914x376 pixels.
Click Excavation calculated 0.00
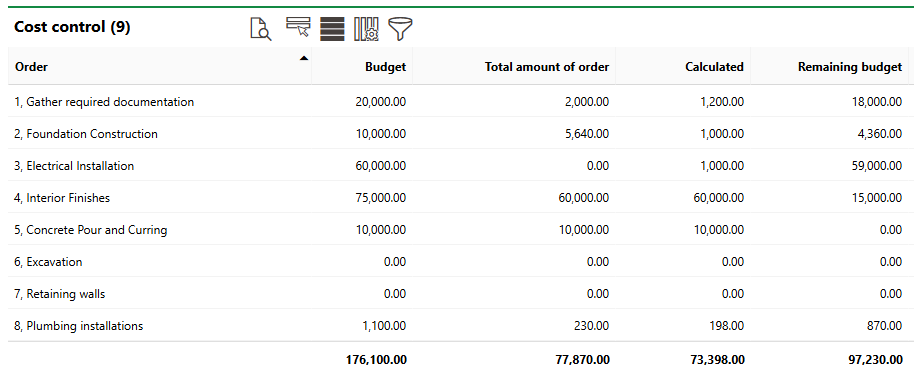(x=733, y=262)
